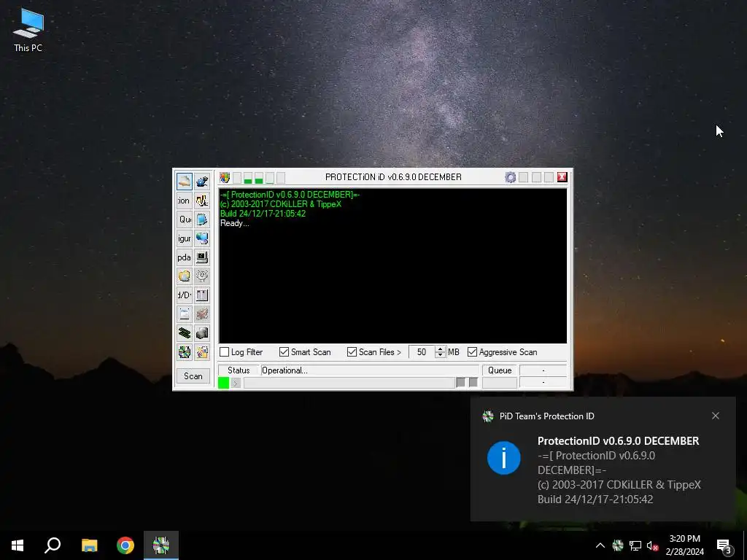This screenshot has width=747, height=560.
Task: Click the 'd/D' labeled sidebar button
Action: [x=185, y=295]
